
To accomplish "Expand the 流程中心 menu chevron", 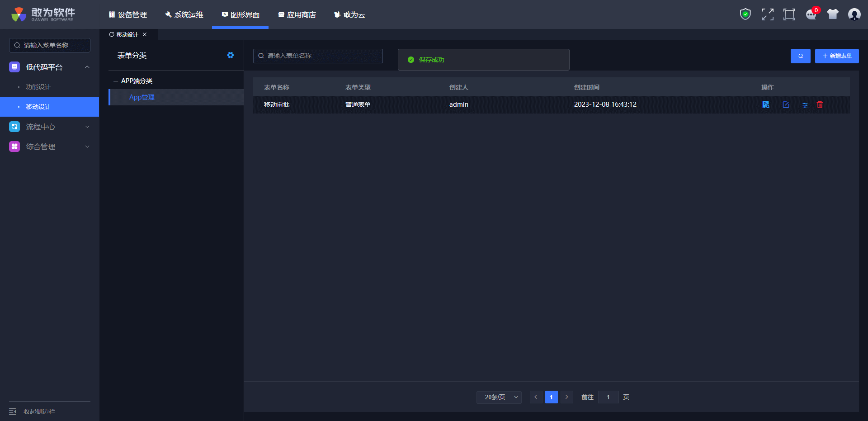I will click(87, 127).
